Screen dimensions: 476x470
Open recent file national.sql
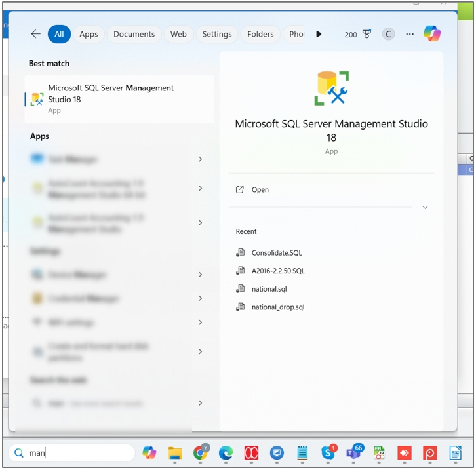[x=269, y=289]
